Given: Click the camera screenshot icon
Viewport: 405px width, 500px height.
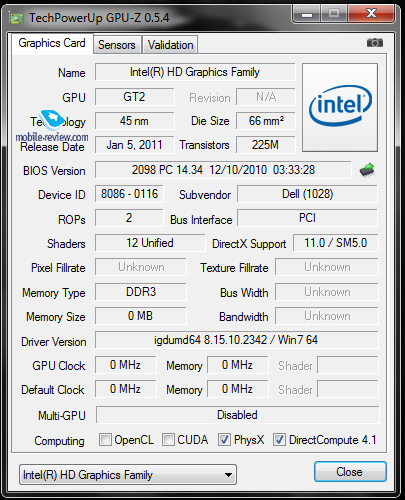Looking at the screenshot, I should (x=375, y=43).
